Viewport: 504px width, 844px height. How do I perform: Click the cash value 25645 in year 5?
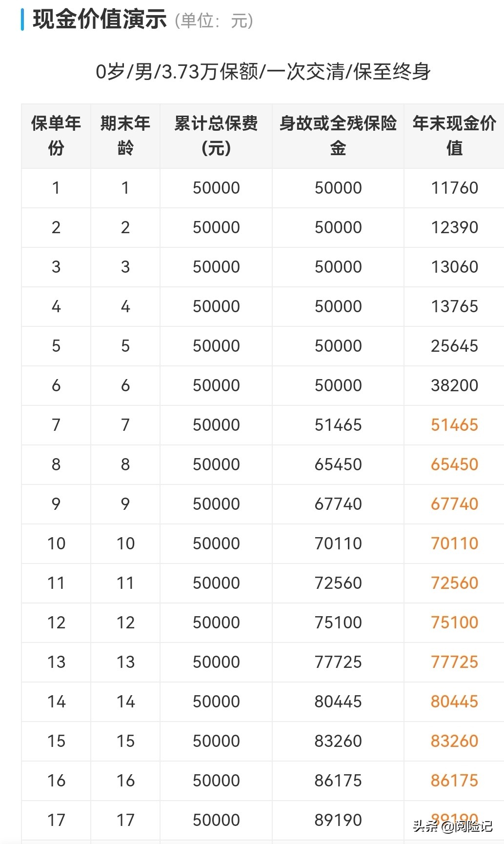(454, 346)
